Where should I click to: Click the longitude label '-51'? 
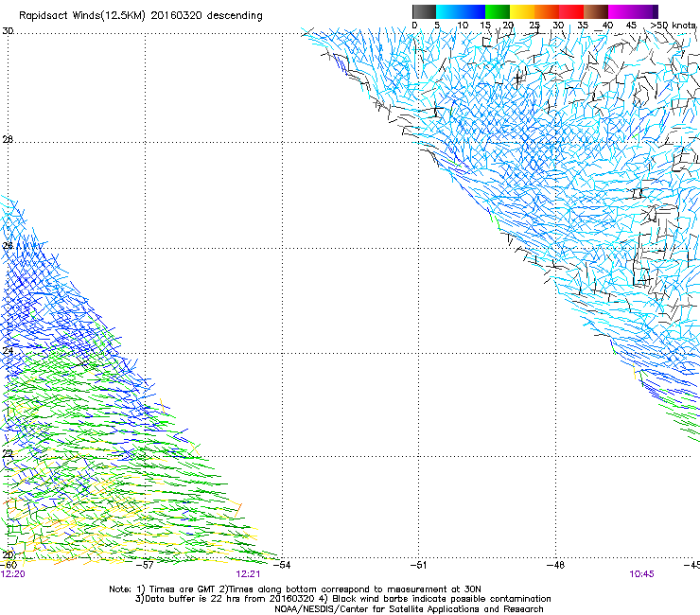[418, 565]
